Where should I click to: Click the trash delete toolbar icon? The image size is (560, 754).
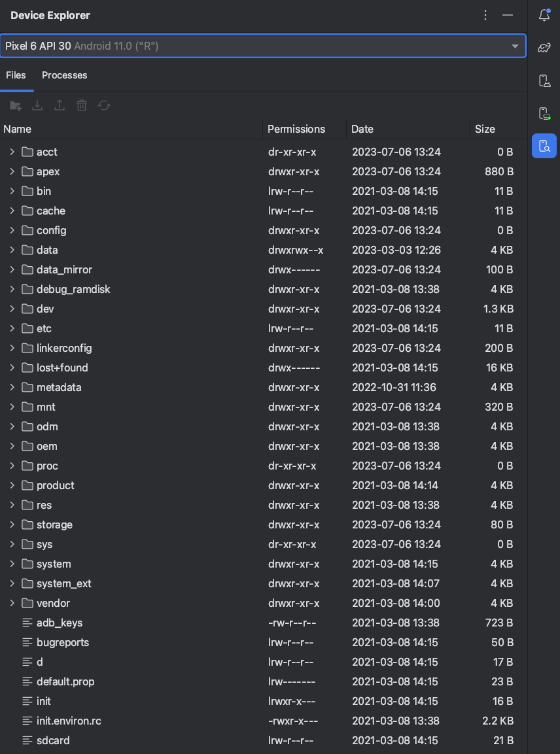coord(82,105)
